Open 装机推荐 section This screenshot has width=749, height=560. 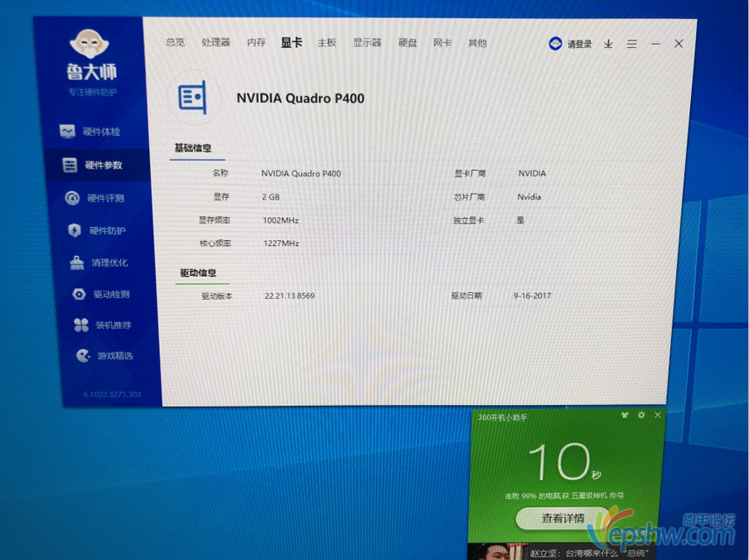[x=102, y=325]
